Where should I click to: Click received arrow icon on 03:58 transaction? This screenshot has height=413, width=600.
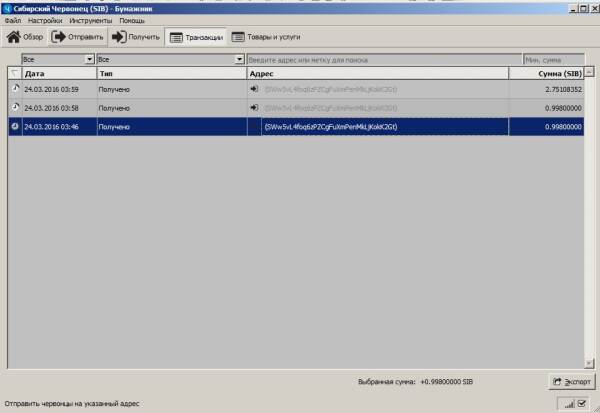tap(254, 107)
